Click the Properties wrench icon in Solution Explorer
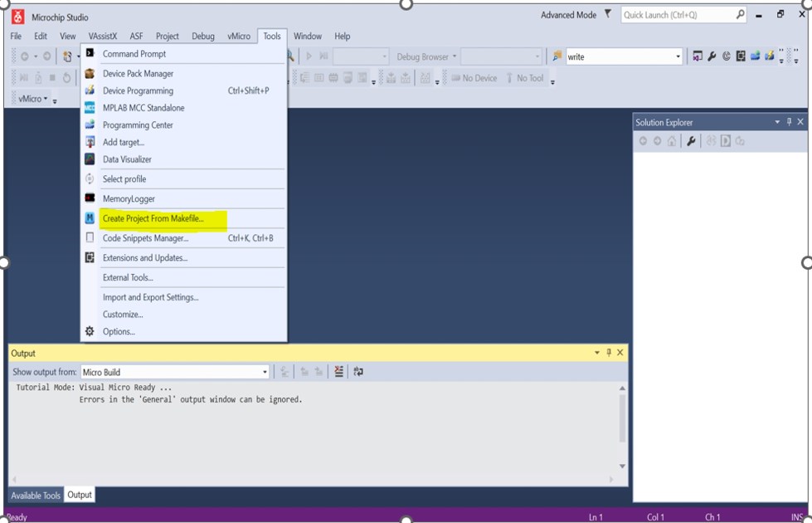812x523 pixels. [x=691, y=141]
